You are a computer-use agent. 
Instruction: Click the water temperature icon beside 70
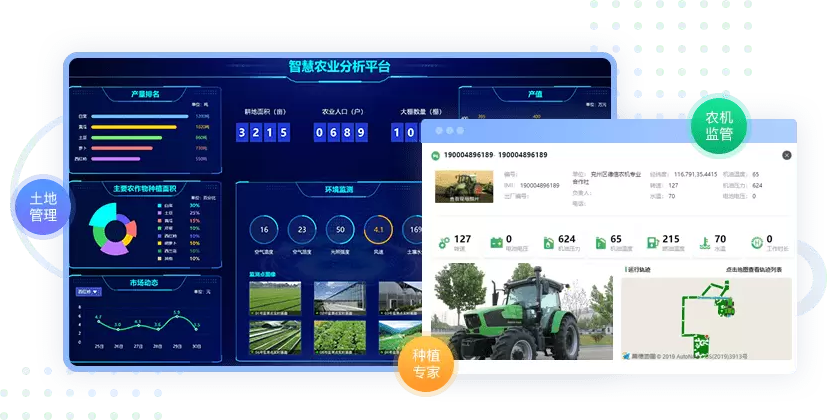tap(703, 242)
